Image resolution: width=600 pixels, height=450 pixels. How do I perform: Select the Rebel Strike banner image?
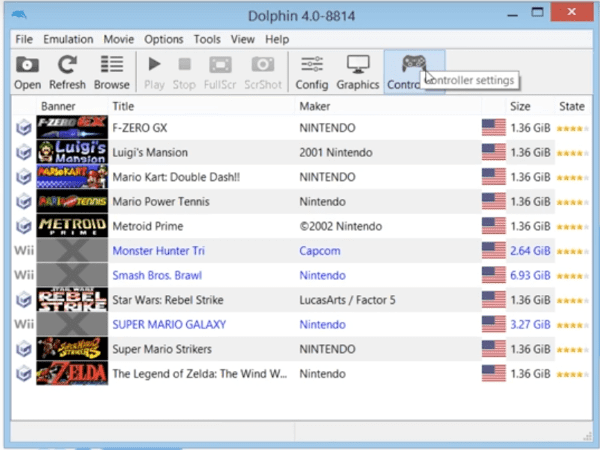(72, 300)
